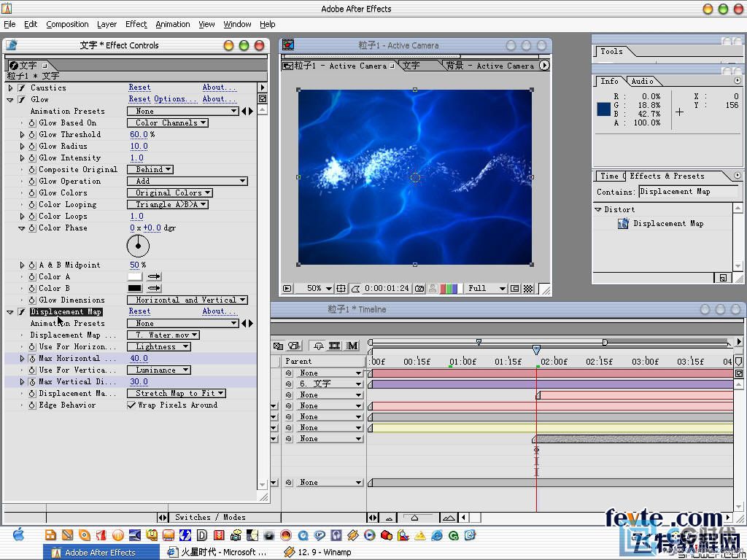Toggle the Displacement Map effect switch

21,312
